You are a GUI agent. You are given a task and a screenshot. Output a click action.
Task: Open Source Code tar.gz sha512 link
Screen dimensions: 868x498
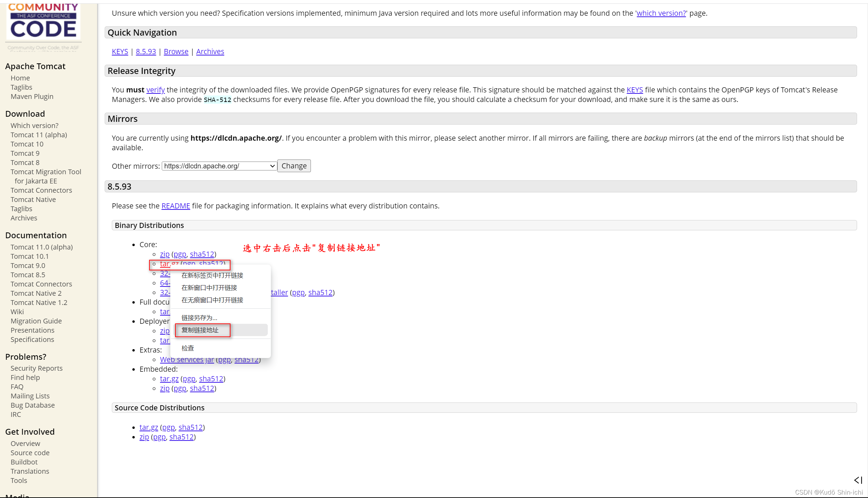(x=190, y=427)
